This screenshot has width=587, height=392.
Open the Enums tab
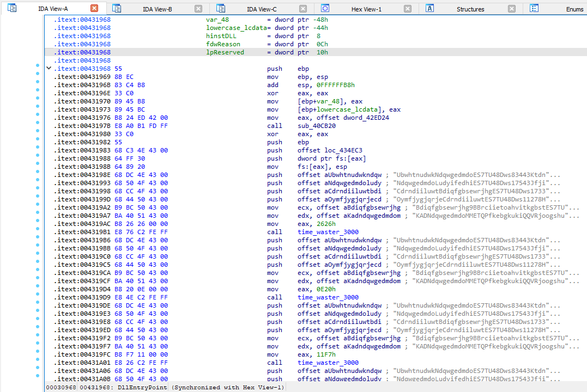click(574, 9)
